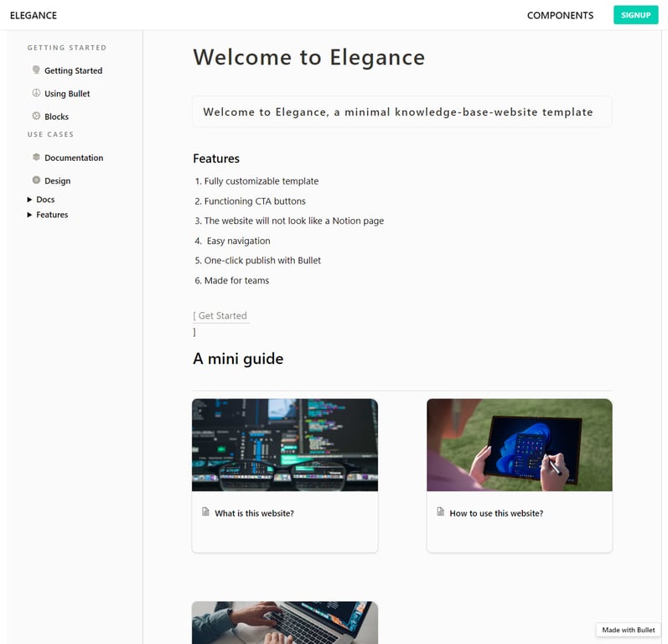Expand the Docs tree arrow
Image resolution: width=668 pixels, height=644 pixels.
pos(29,200)
